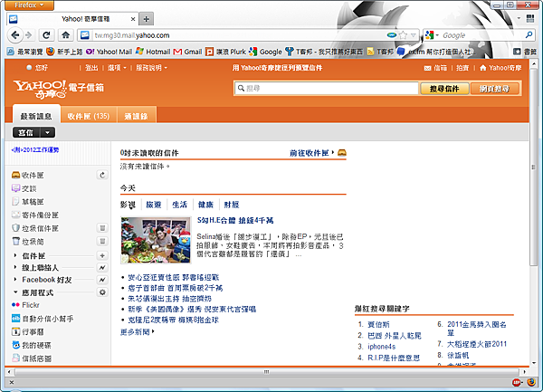Open URL bar history dropdown arrow
543x392 pixels.
pyautogui.click(x=414, y=35)
